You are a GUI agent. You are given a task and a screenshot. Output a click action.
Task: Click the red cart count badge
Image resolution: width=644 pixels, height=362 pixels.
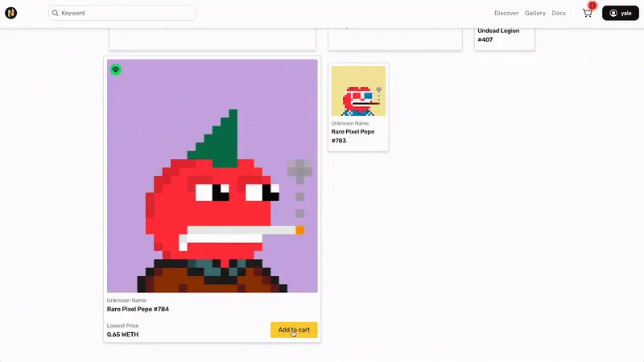coord(593,6)
